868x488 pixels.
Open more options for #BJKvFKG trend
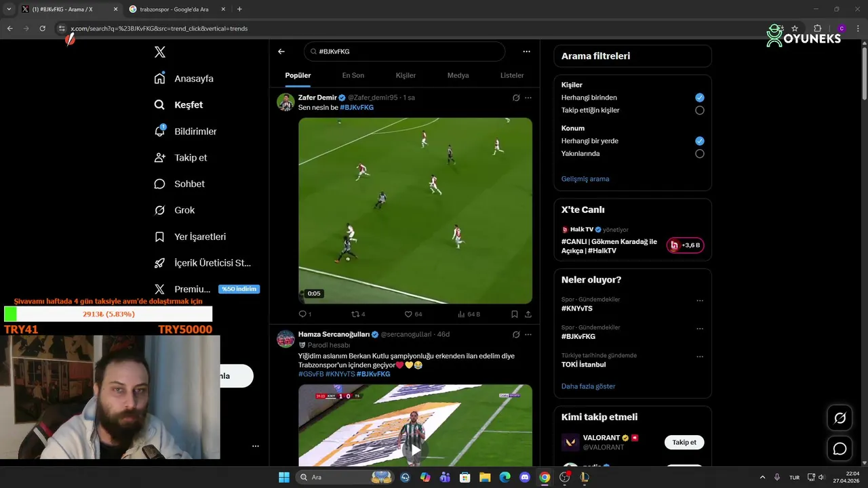(700, 329)
